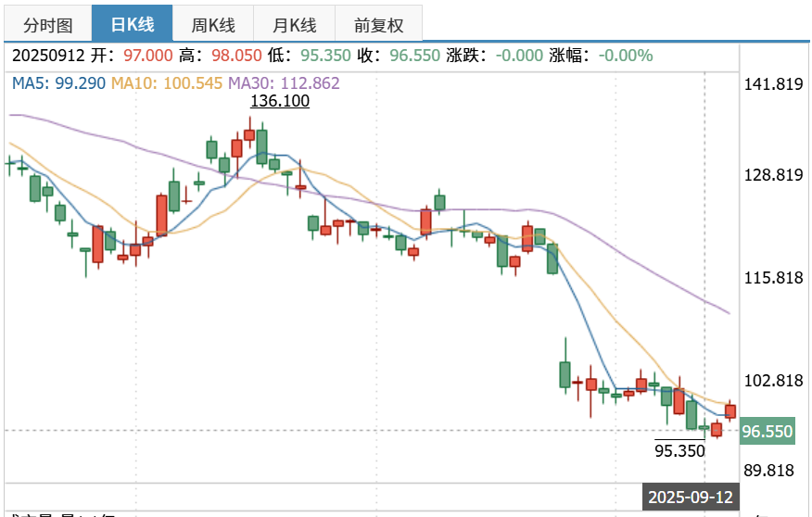Click the MA10: 100.545 label

tap(167, 83)
